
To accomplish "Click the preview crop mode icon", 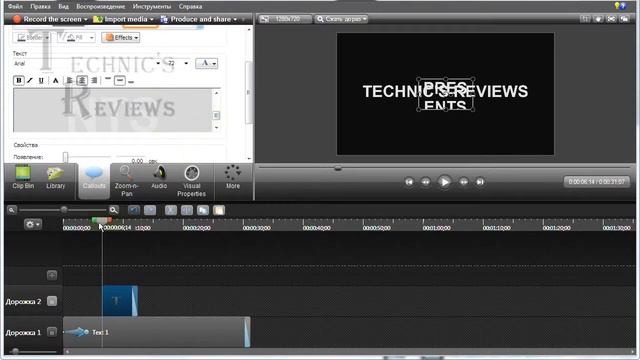I will pyautogui.click(x=585, y=19).
